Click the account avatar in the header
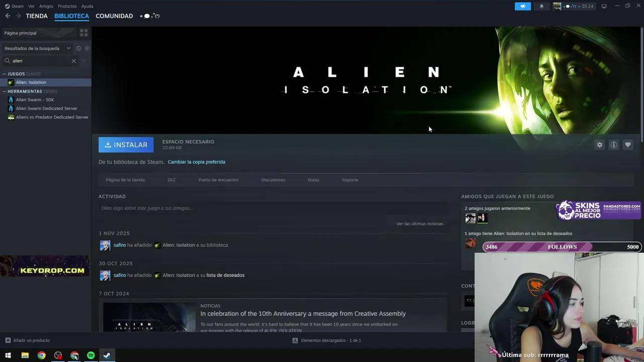Viewport: 644px width, 362px height. (557, 6)
